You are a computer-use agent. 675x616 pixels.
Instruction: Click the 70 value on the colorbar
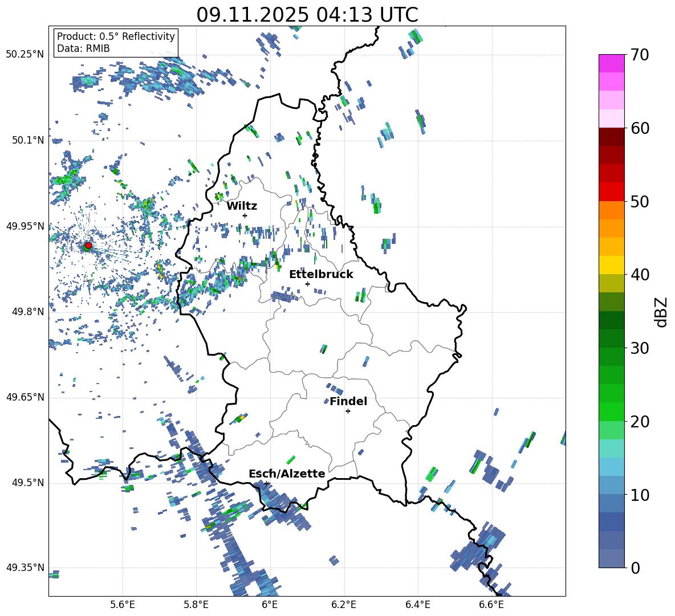[x=640, y=55]
